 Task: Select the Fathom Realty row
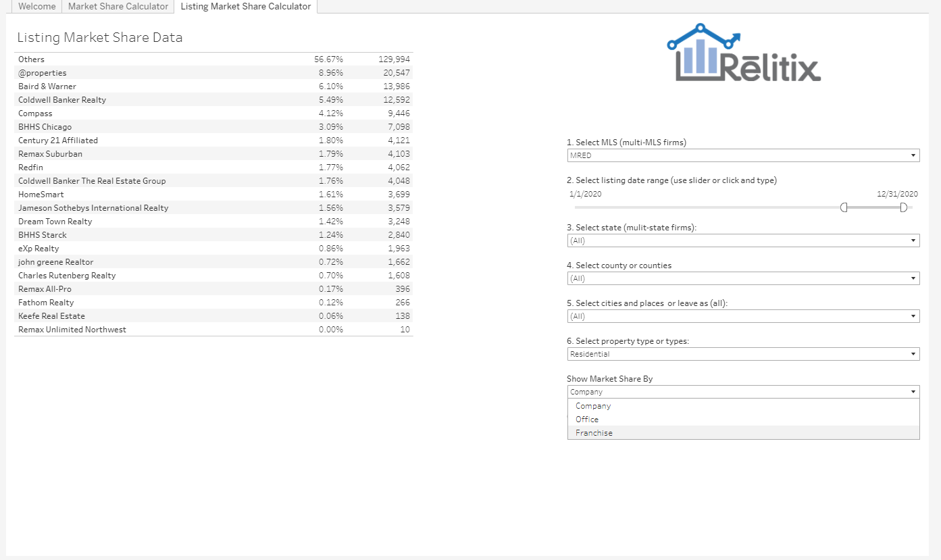click(x=213, y=303)
